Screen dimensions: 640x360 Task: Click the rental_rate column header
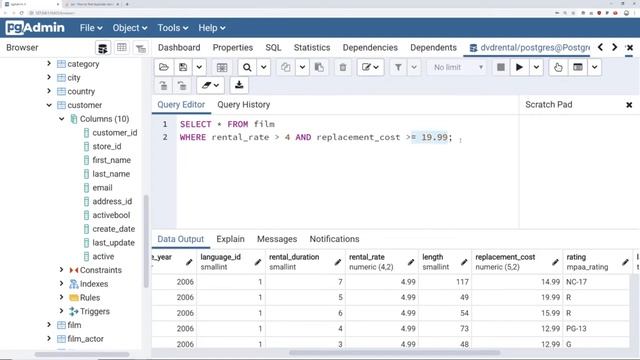pyautogui.click(x=382, y=262)
